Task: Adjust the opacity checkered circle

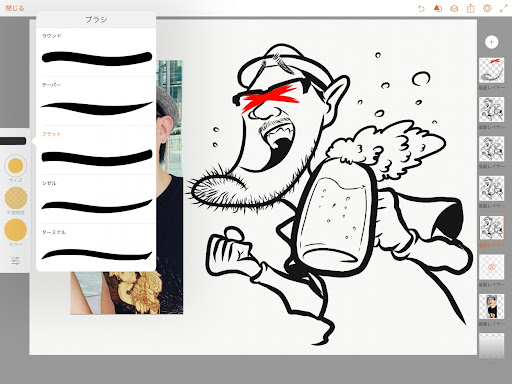Action: (x=16, y=198)
